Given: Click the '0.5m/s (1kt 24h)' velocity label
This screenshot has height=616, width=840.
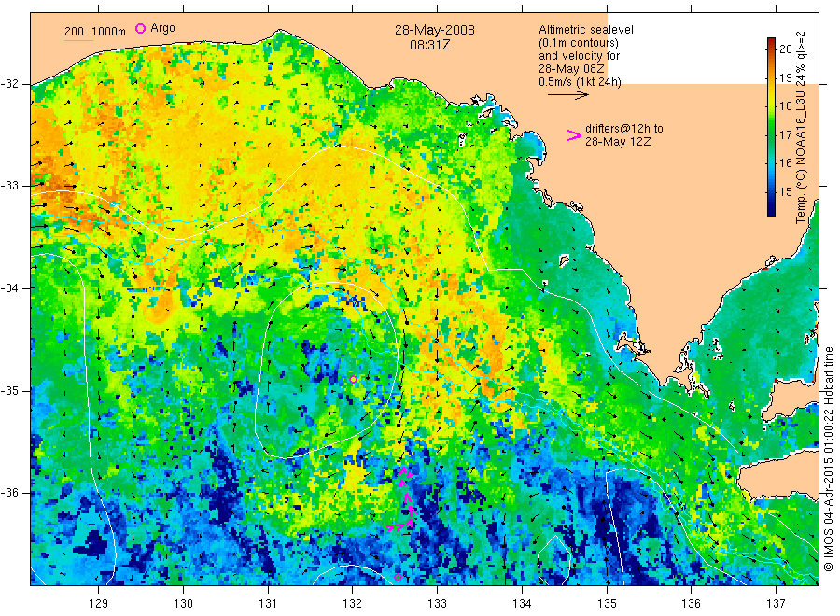Looking at the screenshot, I should (x=580, y=82).
